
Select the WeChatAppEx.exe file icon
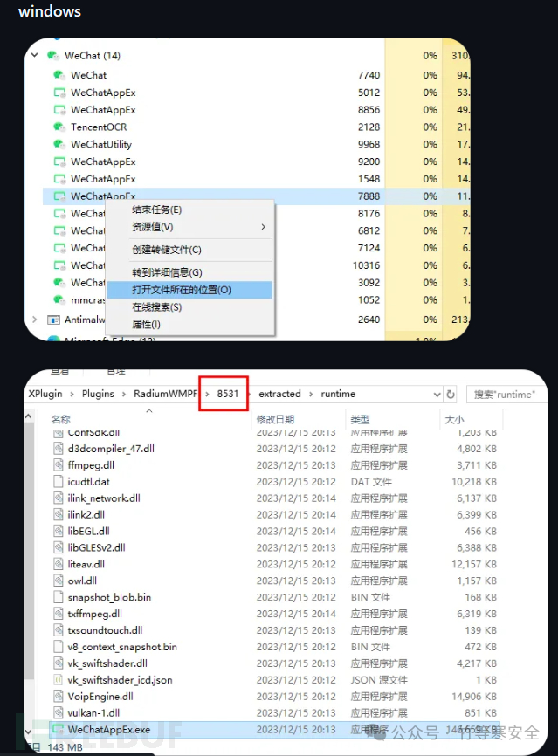(x=59, y=730)
